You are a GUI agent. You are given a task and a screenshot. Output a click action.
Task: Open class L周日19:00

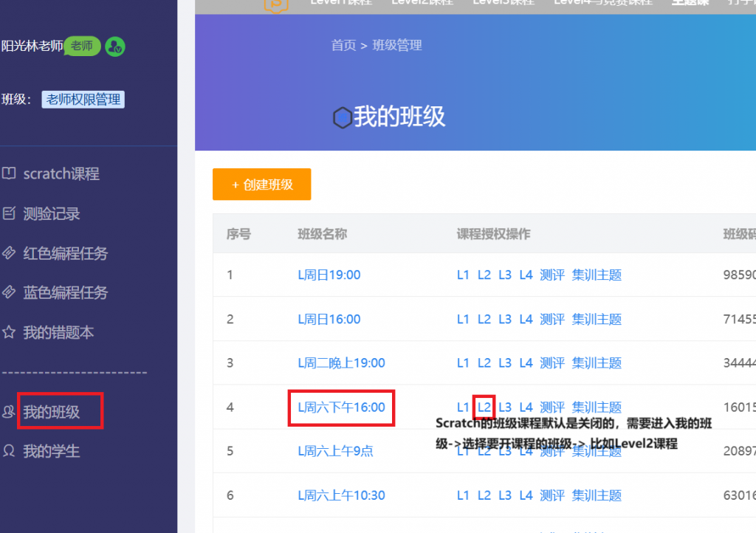(329, 275)
